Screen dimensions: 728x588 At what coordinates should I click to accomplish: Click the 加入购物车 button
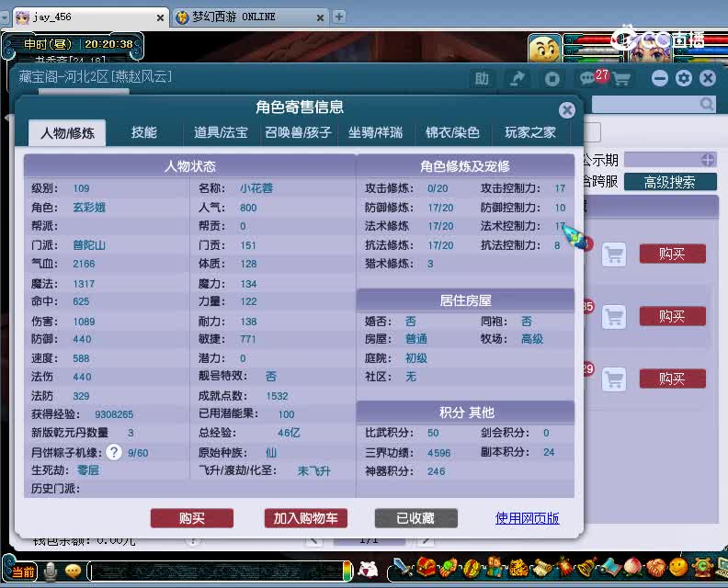(x=305, y=518)
